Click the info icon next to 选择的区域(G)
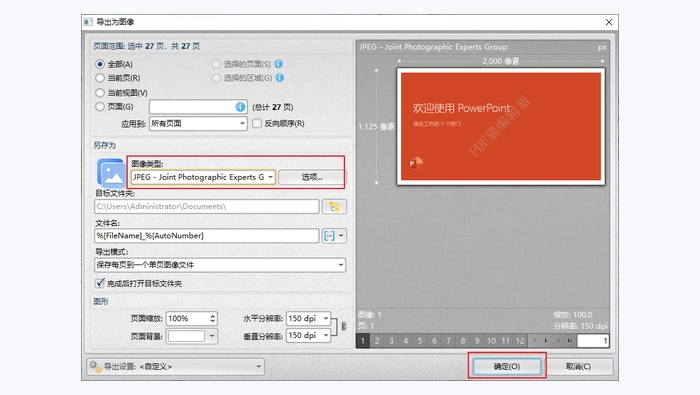This screenshot has width=700, height=395. tap(279, 78)
